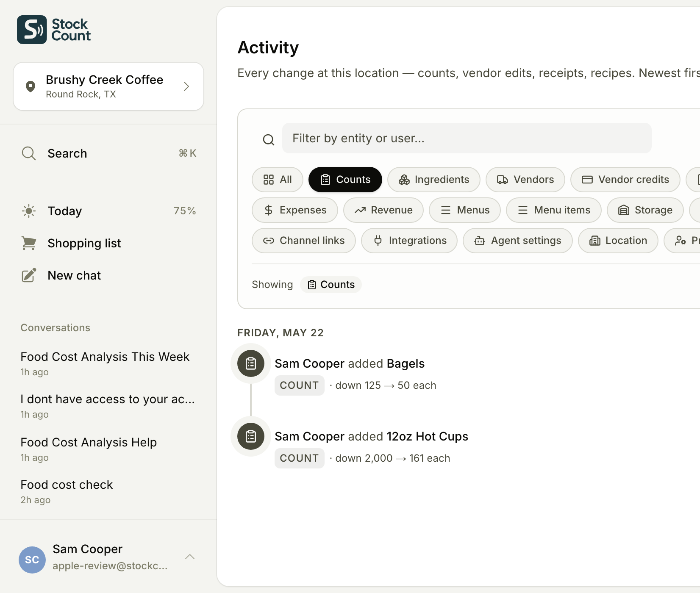Viewport: 700px width, 593px height.
Task: Click the SC user avatar
Action: [x=32, y=560]
